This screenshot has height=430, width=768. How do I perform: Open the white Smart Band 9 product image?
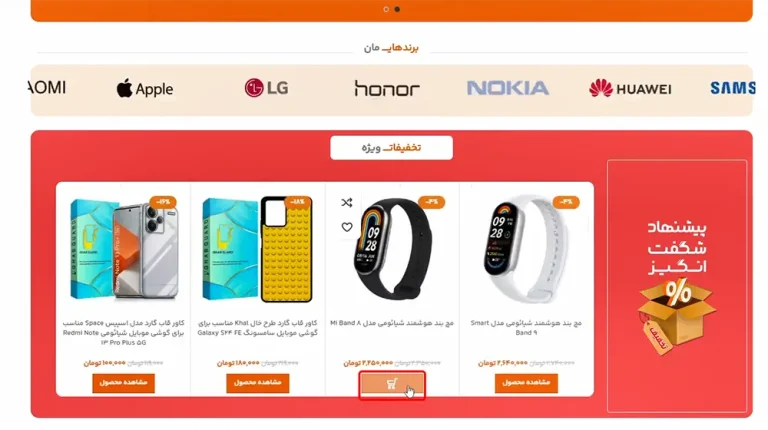coord(526,249)
